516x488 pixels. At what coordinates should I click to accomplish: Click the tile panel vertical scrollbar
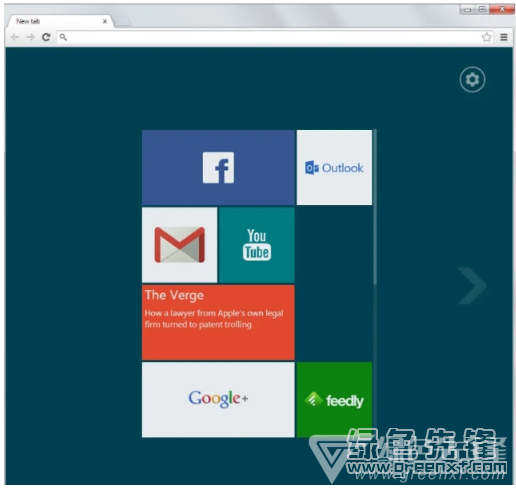pos(375,207)
